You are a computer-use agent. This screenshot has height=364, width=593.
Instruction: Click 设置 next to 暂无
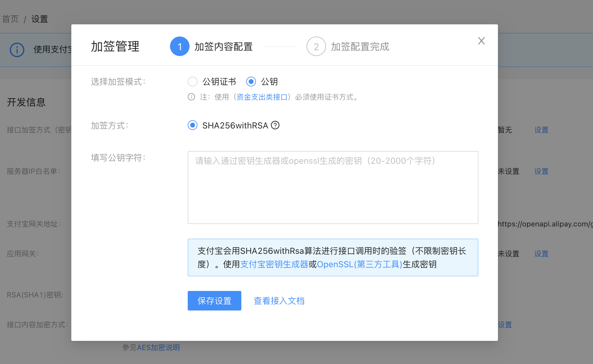click(x=541, y=130)
